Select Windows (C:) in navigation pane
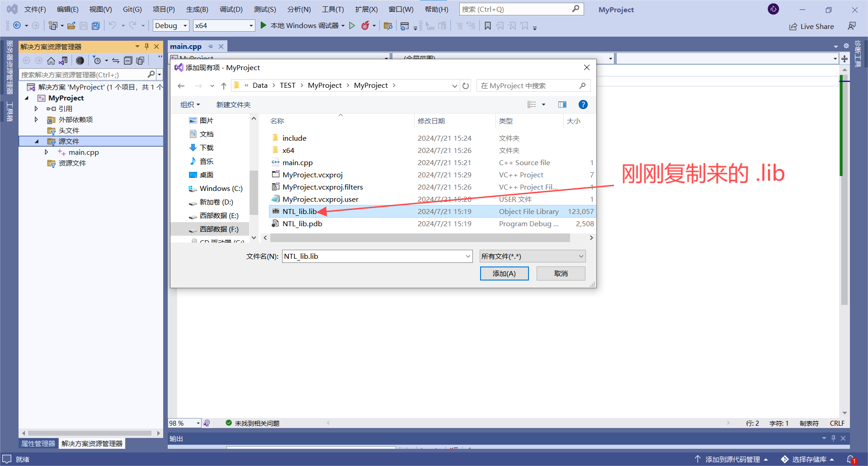Screen dimensions: 868x466 point(216,188)
